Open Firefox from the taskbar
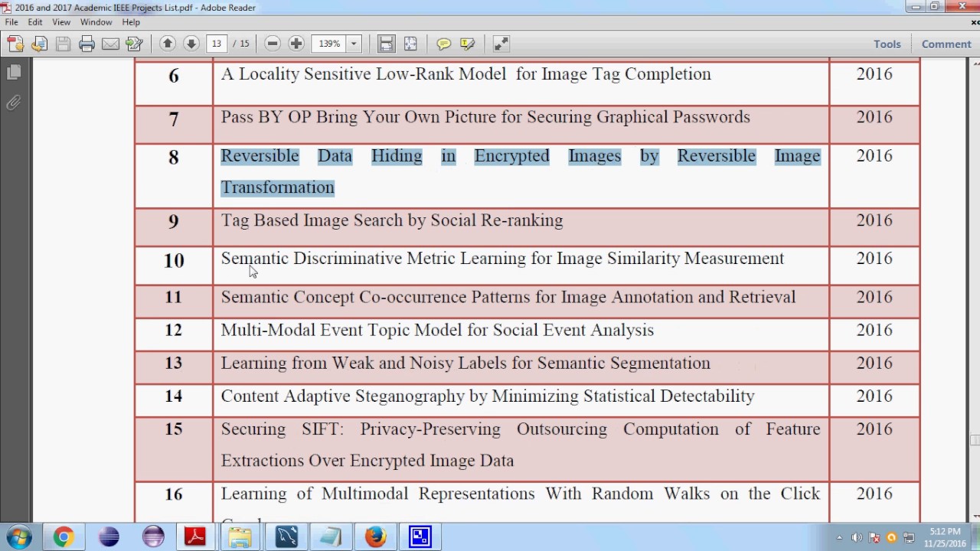This screenshot has width=980, height=551. click(x=375, y=537)
